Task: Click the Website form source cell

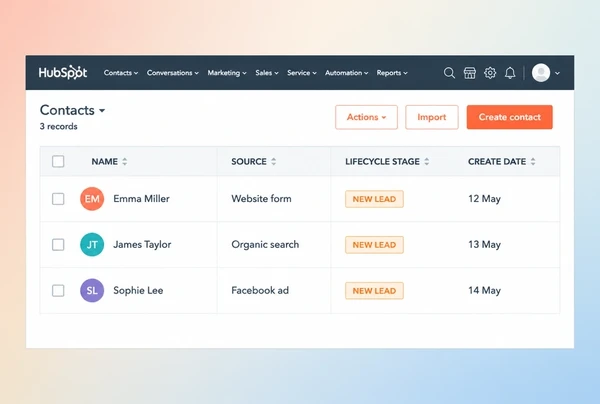Action: (261, 199)
